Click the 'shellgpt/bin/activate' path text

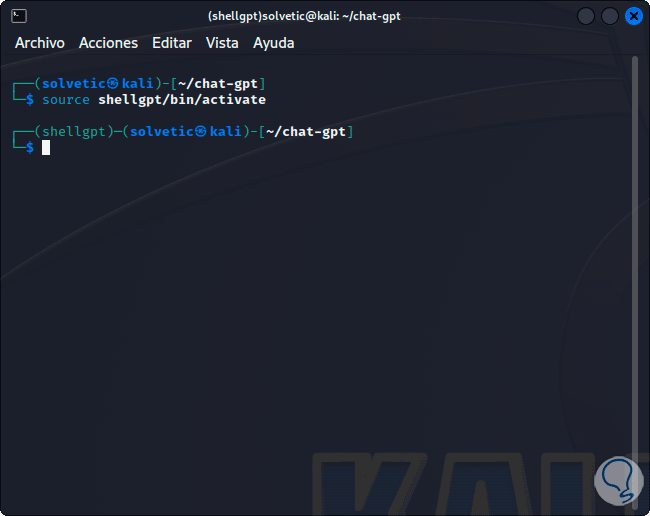point(182,100)
